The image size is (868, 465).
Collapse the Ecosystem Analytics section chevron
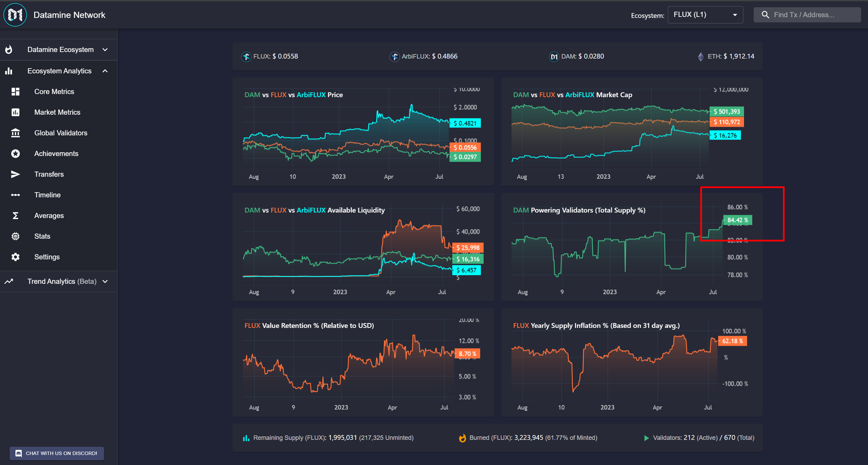(x=105, y=71)
